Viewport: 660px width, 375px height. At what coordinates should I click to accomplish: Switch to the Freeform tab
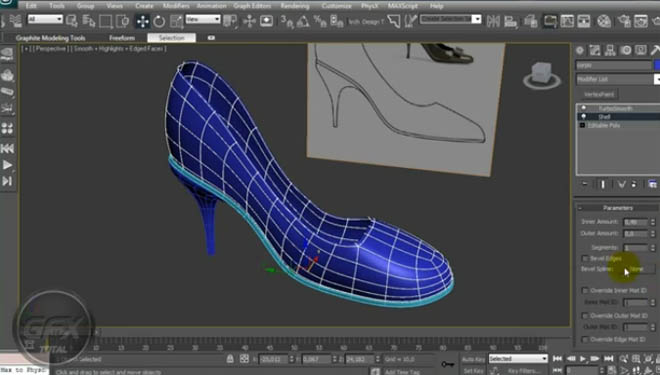[x=122, y=38]
